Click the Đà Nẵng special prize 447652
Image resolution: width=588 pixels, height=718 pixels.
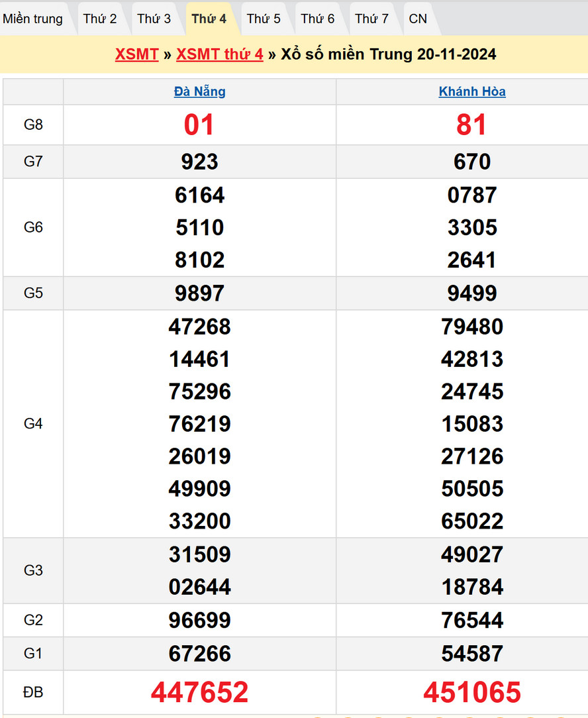[199, 692]
